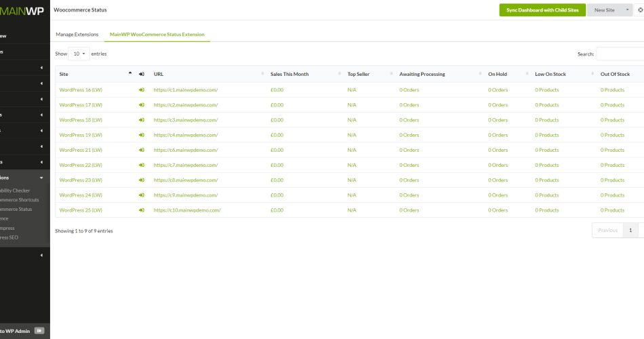Click £0.00 sales for WordPress 23 (LW)
Screen dimensions: 644x339
[x=277, y=180]
